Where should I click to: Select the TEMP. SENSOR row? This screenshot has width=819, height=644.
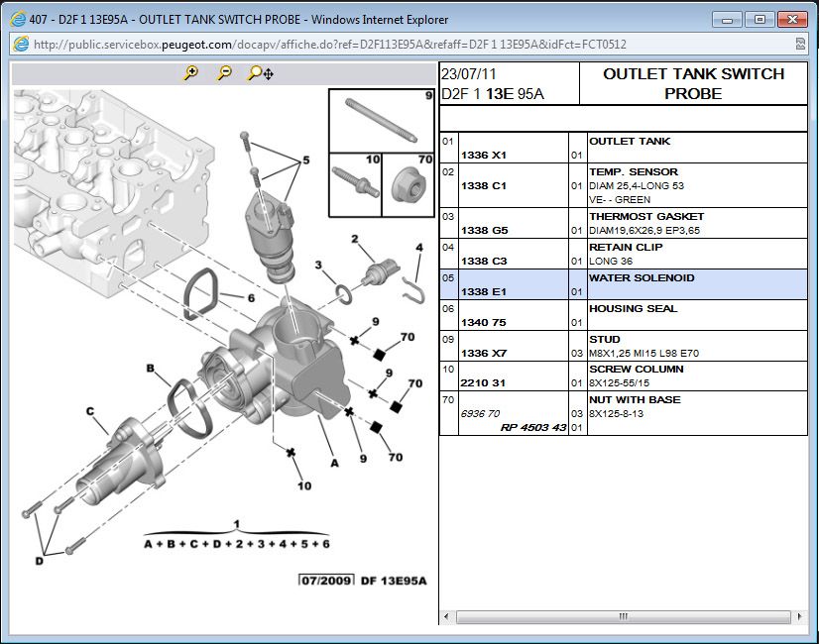click(624, 185)
